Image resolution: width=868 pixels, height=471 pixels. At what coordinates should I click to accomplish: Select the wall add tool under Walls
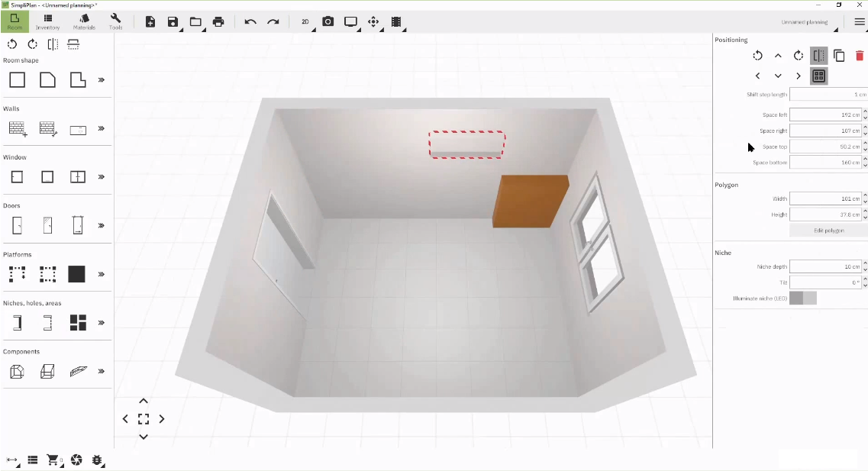tap(17, 128)
